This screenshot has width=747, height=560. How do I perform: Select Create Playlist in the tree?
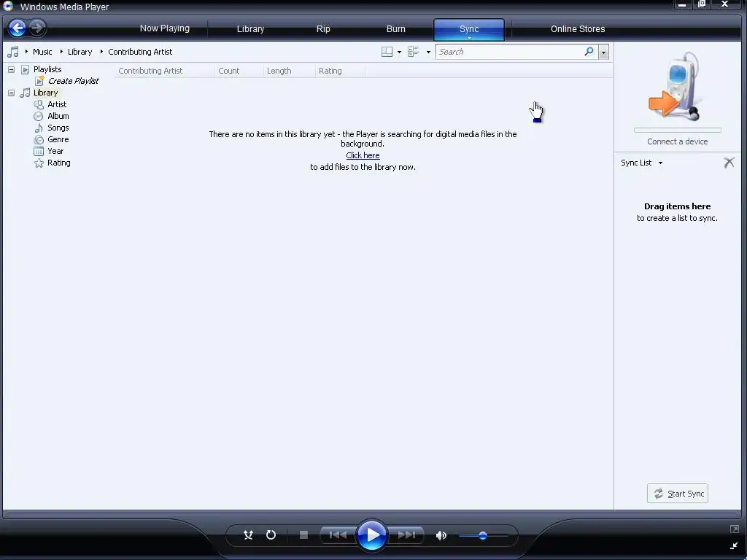[x=74, y=81]
